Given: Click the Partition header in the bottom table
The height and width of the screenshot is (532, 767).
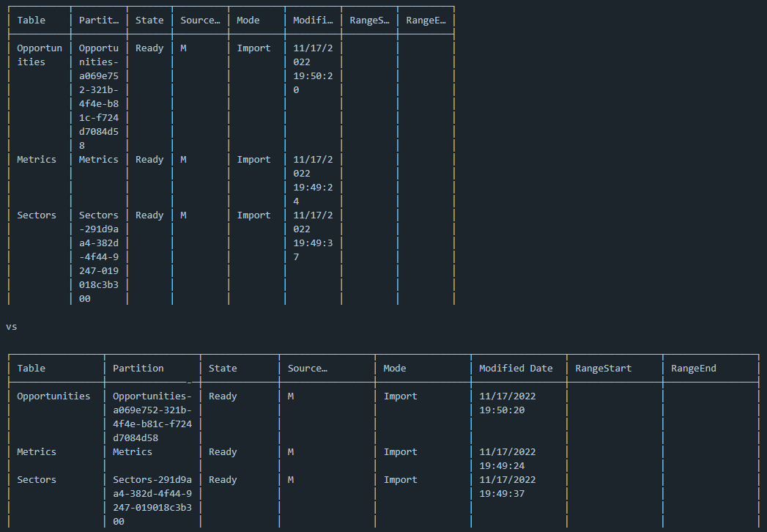Looking at the screenshot, I should (138, 368).
